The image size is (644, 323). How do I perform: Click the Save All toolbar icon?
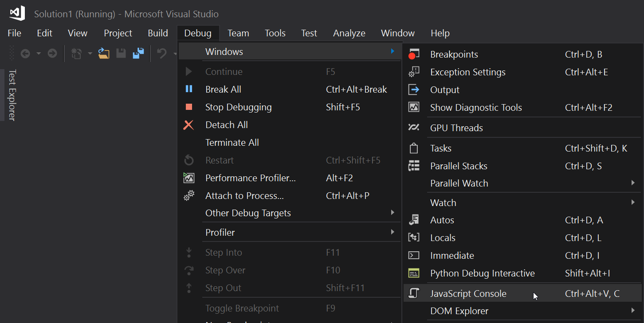pyautogui.click(x=138, y=53)
